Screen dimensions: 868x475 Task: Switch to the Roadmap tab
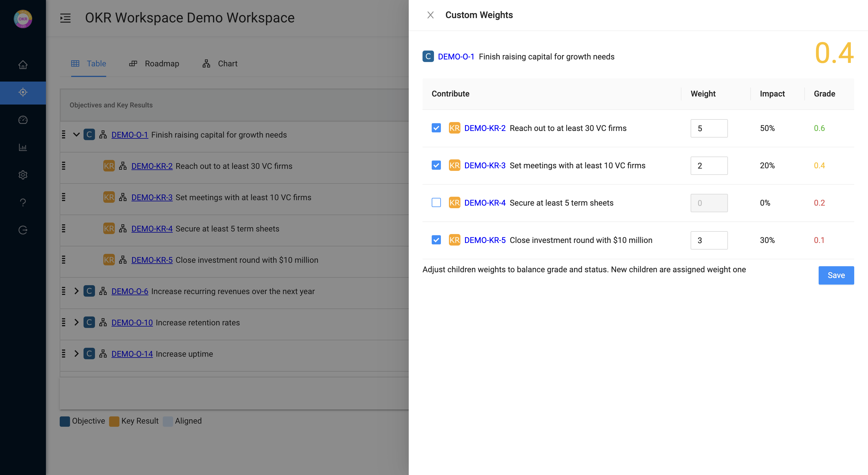154,64
